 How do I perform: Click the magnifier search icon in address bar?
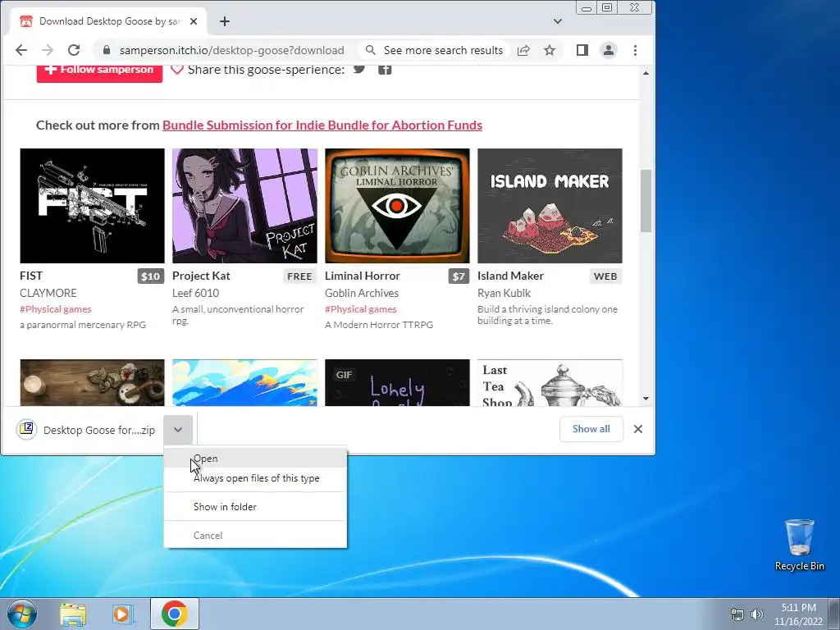(x=370, y=50)
